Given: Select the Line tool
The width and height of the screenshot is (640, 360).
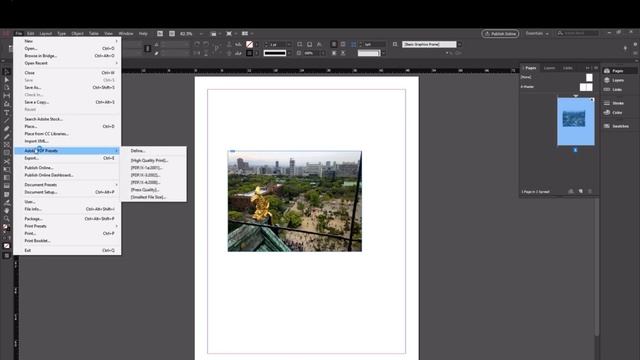Looking at the screenshot, I should click(x=7, y=120).
